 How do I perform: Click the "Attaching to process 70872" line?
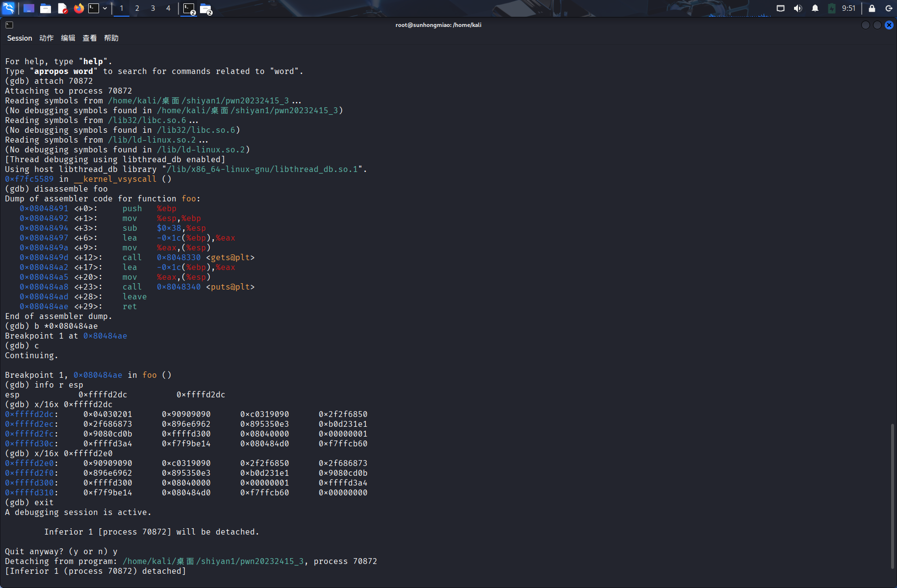tap(69, 91)
